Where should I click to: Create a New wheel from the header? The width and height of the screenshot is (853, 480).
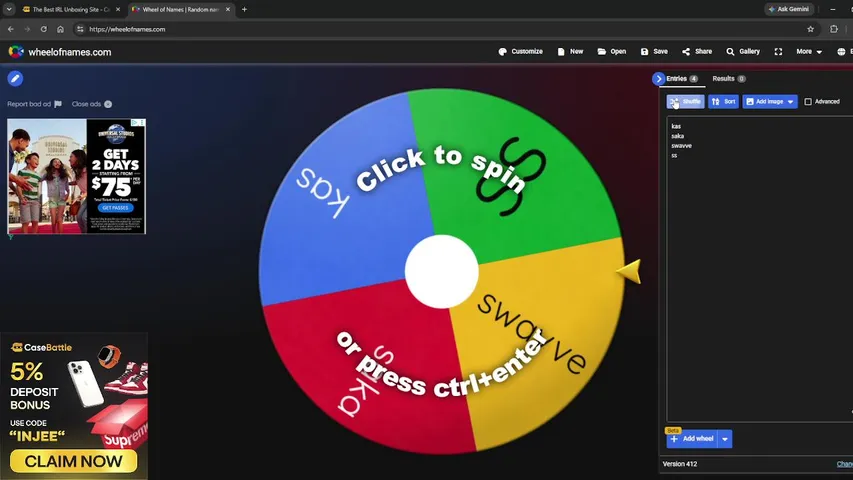(570, 52)
